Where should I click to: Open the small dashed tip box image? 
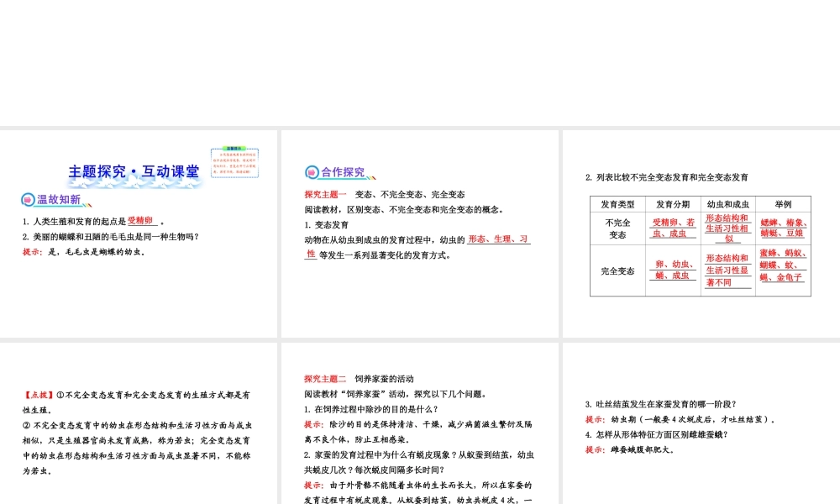click(x=234, y=162)
